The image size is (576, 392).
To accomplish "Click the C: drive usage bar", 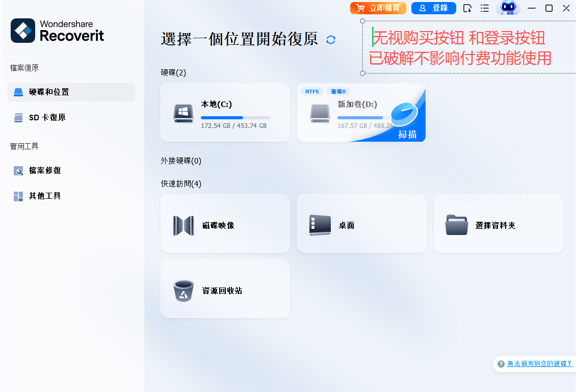I will (235, 118).
